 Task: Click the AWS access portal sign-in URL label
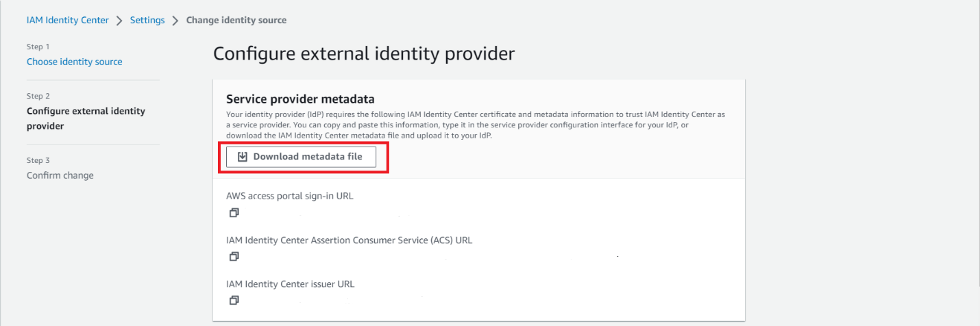pos(290,196)
